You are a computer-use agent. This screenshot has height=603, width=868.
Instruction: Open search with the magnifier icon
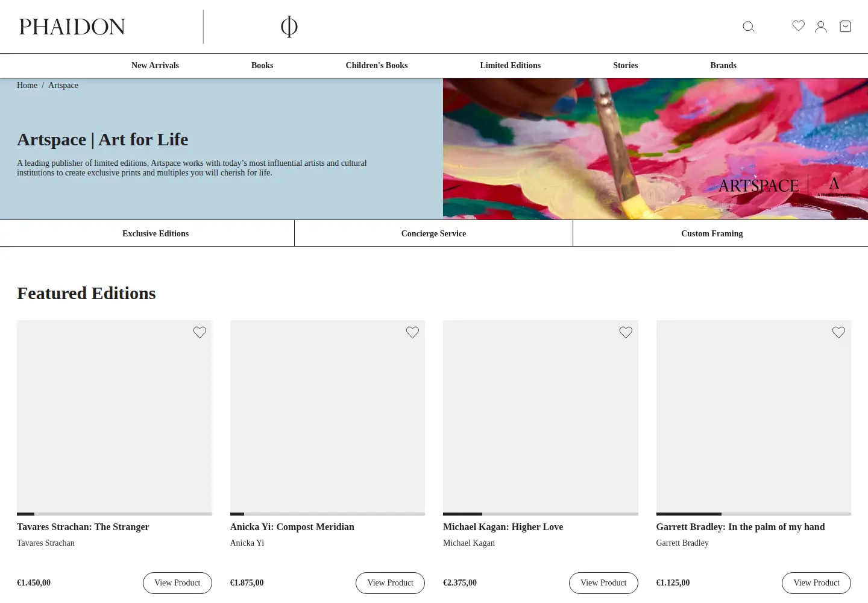pyautogui.click(x=748, y=27)
